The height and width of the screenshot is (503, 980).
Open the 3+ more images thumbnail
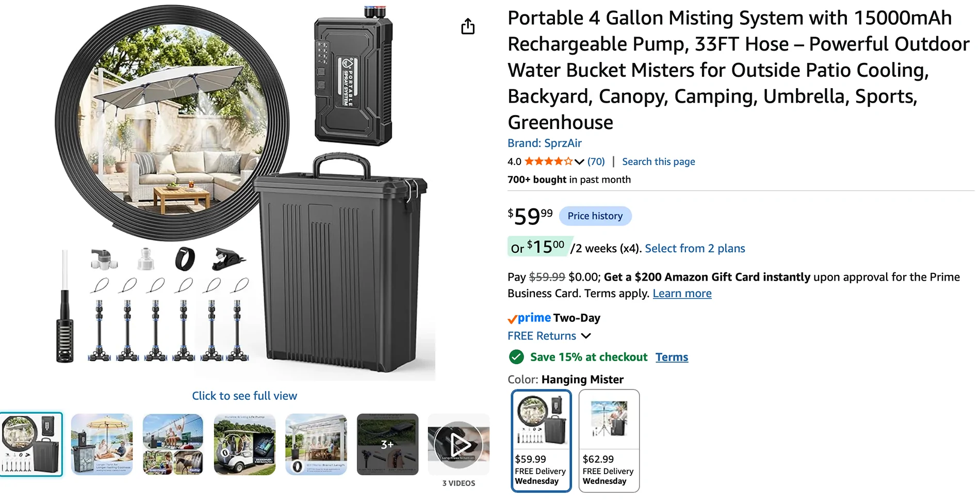387,444
